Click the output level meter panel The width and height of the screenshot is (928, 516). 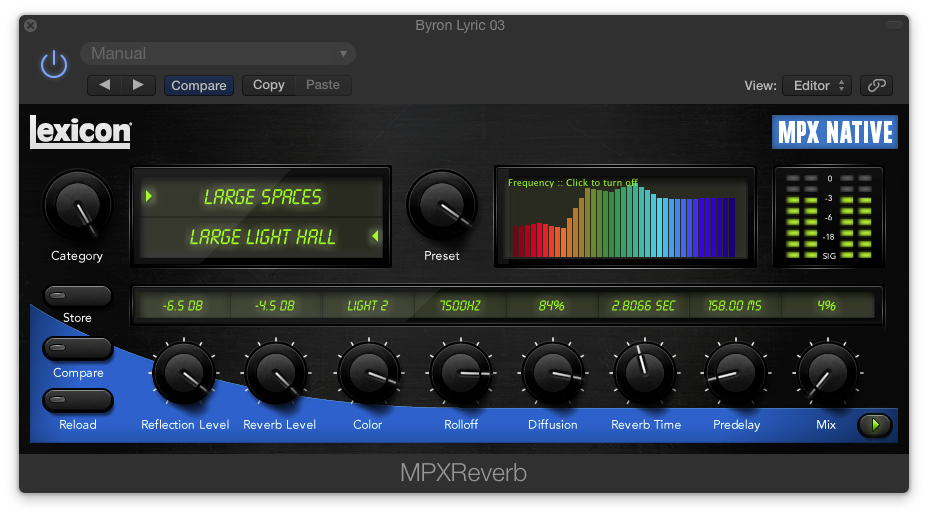[x=829, y=217]
